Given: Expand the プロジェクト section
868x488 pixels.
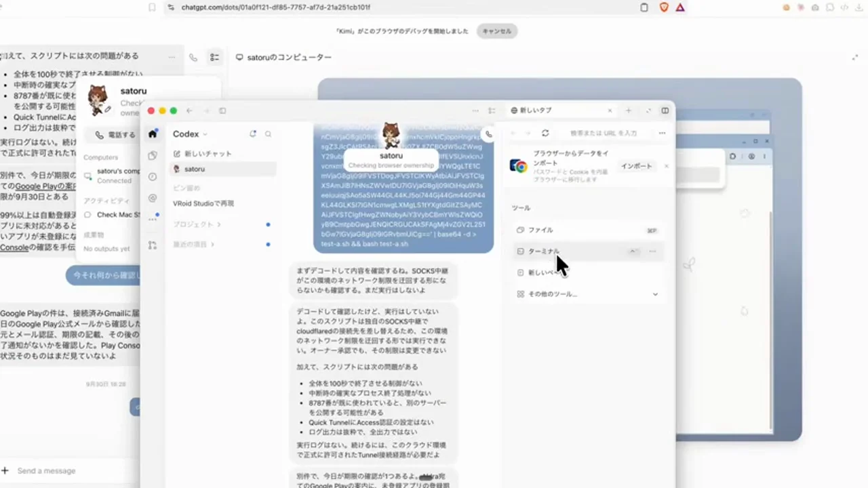Looking at the screenshot, I should pyautogui.click(x=197, y=224).
